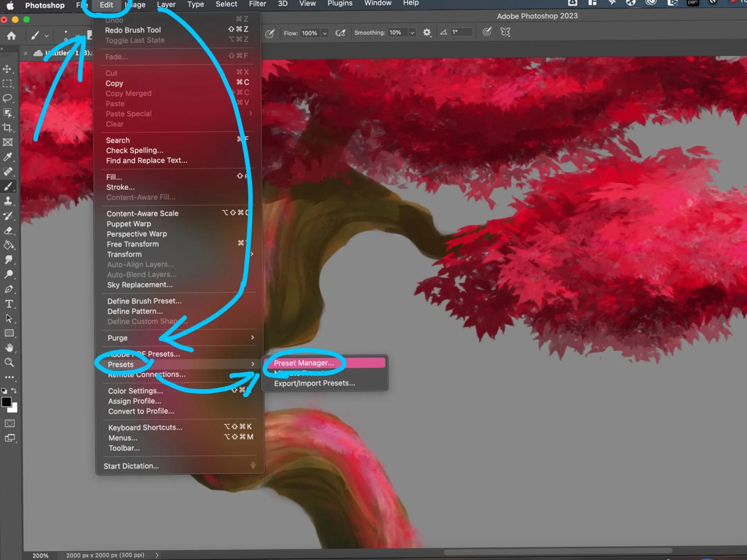
Task: Open the Filter menu
Action: 258,4
